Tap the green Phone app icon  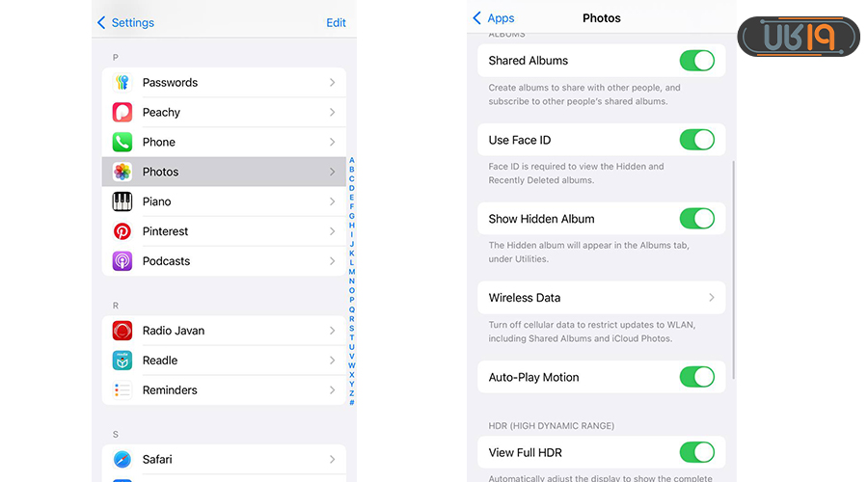(122, 143)
